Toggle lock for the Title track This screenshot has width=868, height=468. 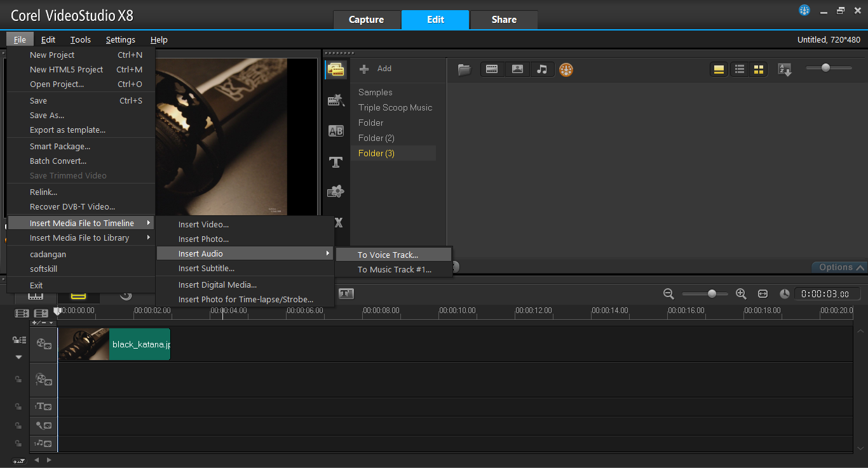click(x=19, y=406)
